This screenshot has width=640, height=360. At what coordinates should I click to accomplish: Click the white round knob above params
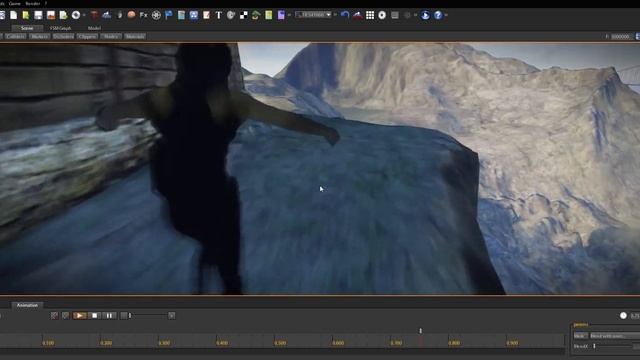(623, 316)
